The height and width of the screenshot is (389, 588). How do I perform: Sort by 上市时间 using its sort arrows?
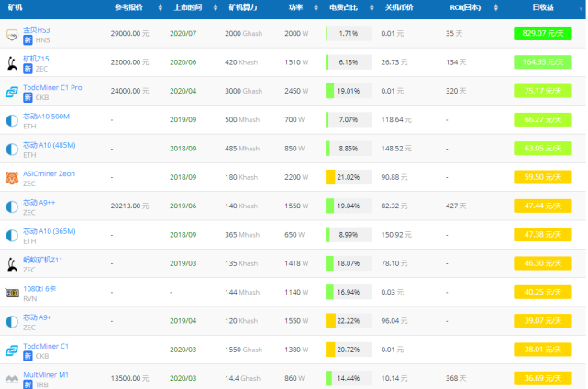(216, 7)
